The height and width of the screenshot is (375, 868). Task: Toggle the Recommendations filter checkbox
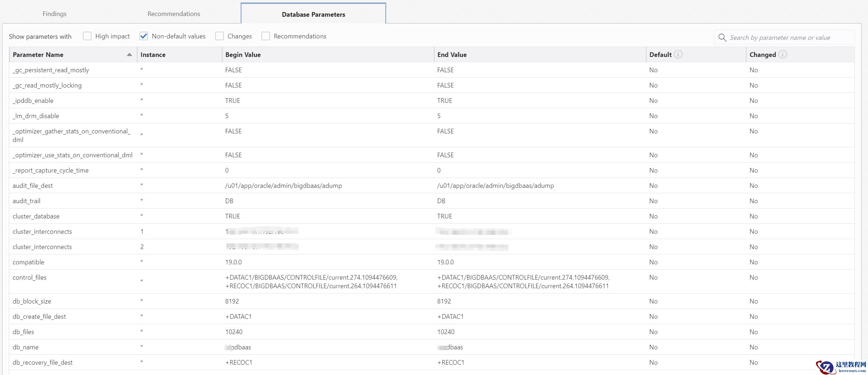pyautogui.click(x=266, y=36)
